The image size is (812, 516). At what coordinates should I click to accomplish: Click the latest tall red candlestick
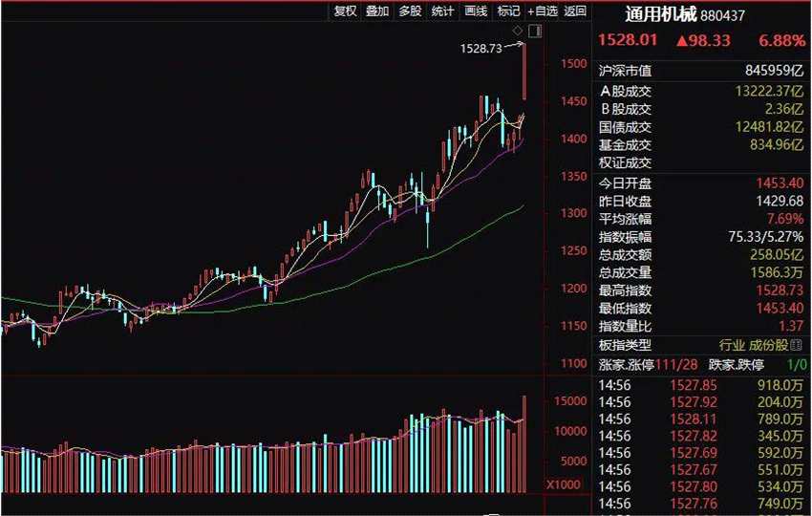pos(525,72)
